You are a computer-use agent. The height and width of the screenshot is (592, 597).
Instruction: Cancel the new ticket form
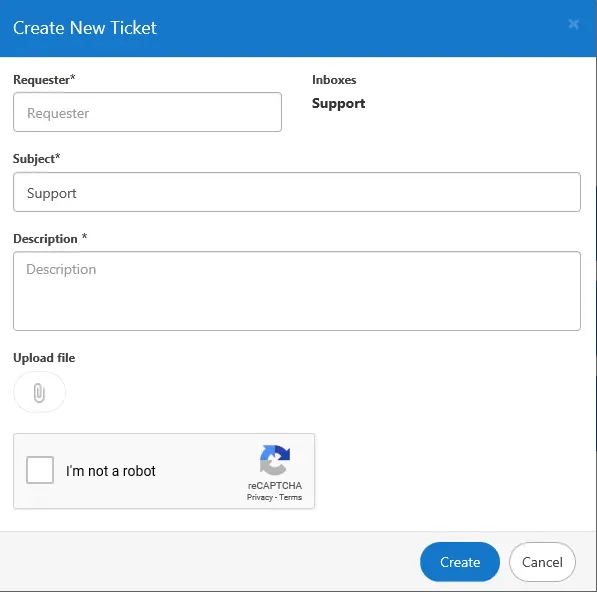[x=542, y=562]
